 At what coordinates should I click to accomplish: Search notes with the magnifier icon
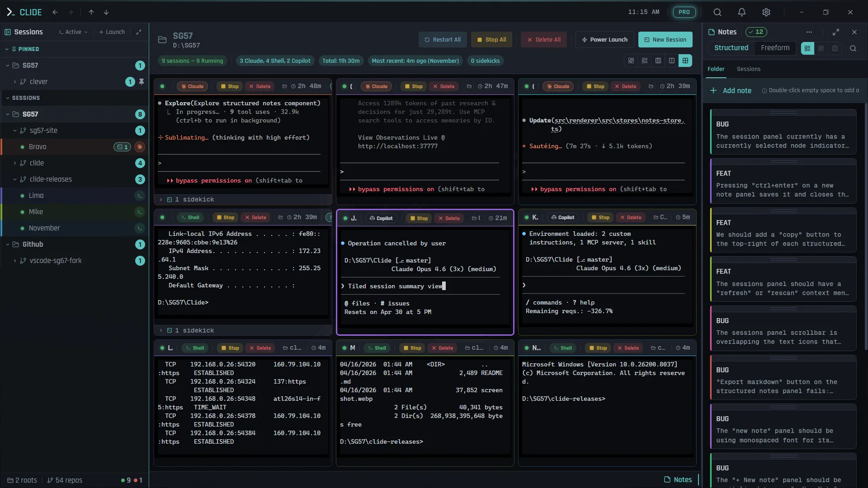click(853, 48)
